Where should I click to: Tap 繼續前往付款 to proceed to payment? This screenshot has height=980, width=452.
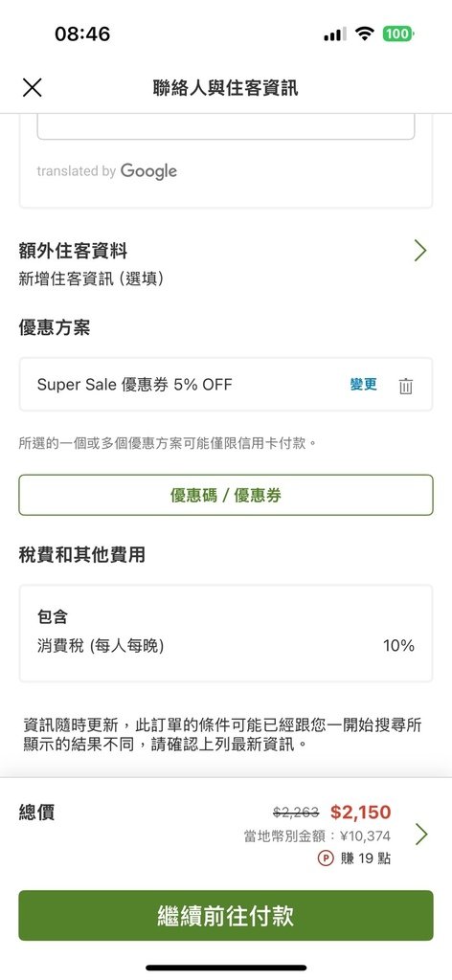point(226,916)
